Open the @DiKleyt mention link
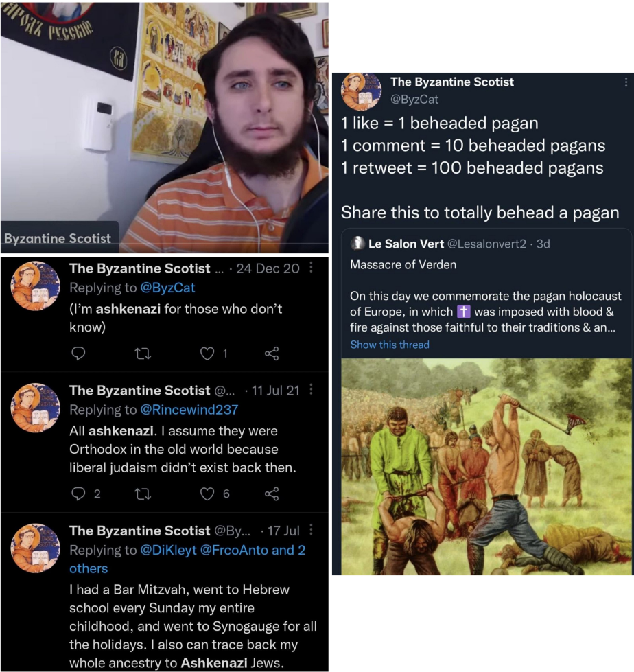 pyautogui.click(x=169, y=551)
